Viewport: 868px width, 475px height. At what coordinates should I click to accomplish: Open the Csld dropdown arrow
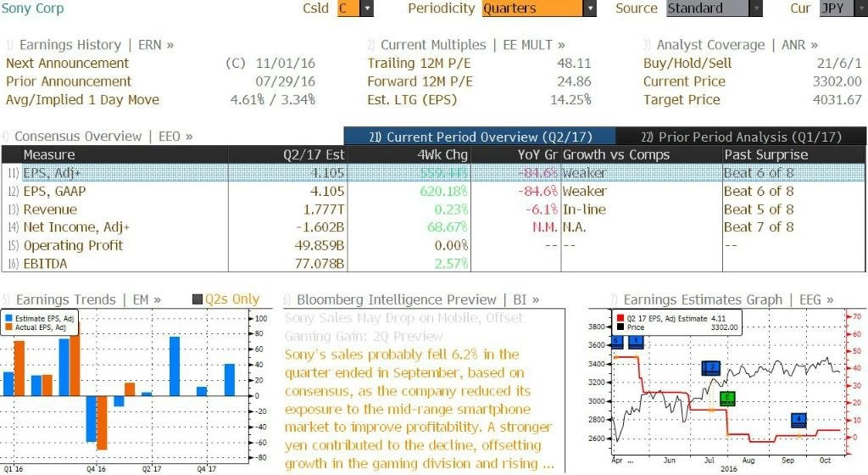point(367,8)
